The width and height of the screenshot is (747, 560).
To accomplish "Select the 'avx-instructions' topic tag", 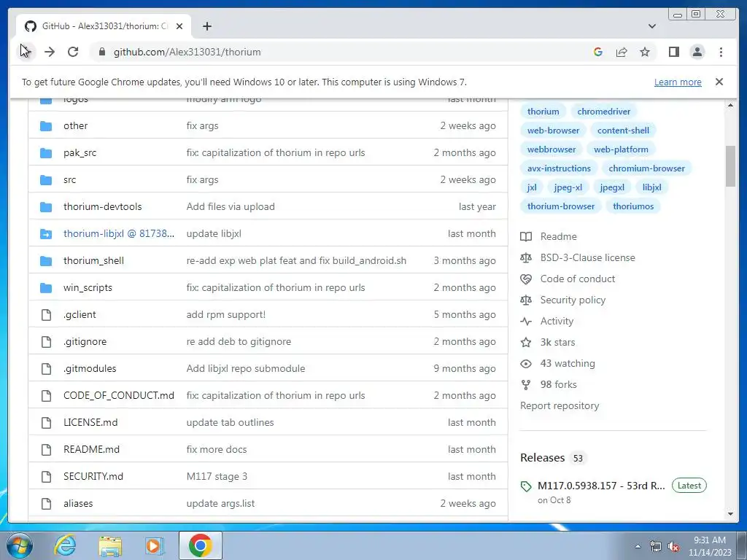I will (x=559, y=168).
